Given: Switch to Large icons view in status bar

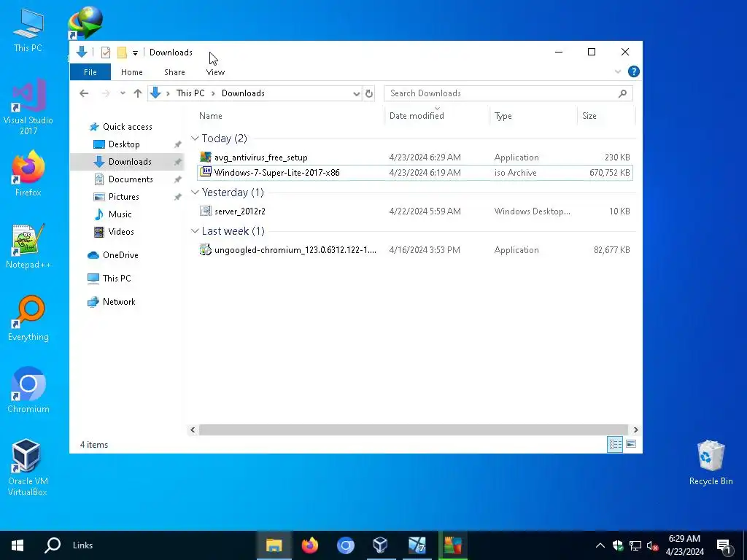Looking at the screenshot, I should (x=631, y=444).
